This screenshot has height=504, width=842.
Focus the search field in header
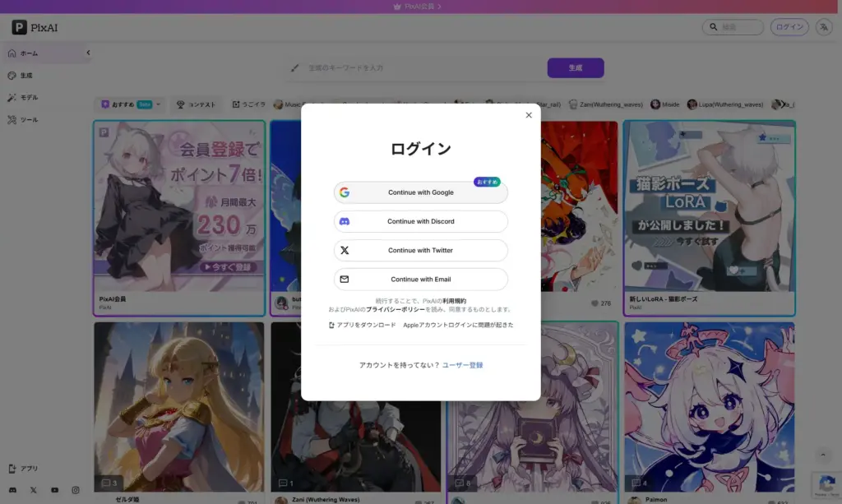click(733, 27)
